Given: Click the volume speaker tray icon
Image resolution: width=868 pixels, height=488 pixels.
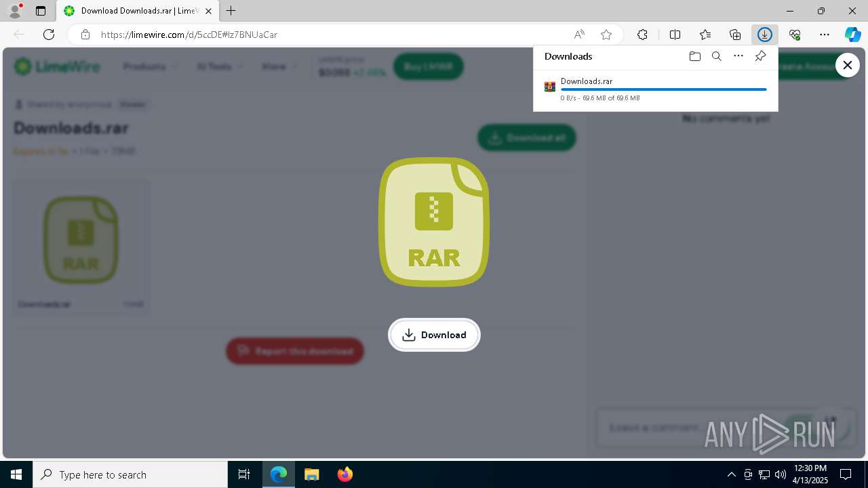Looking at the screenshot, I should tap(780, 474).
